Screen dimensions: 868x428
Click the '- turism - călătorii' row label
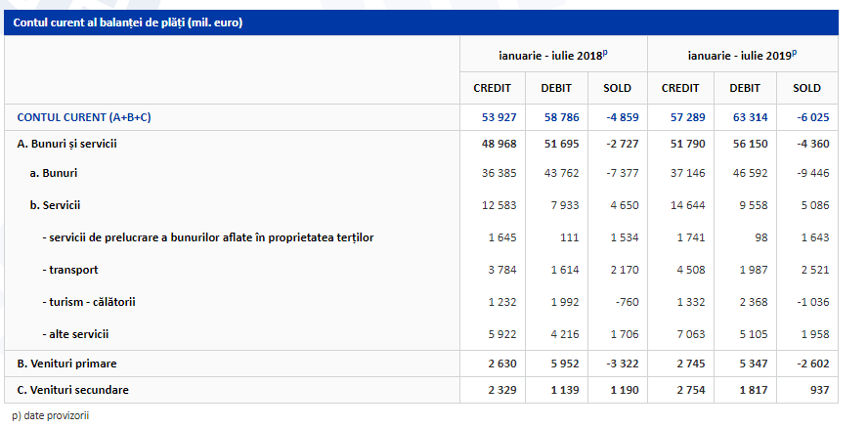click(89, 302)
